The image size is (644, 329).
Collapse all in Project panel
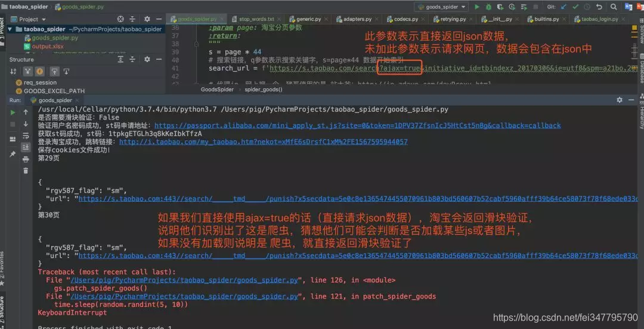132,19
